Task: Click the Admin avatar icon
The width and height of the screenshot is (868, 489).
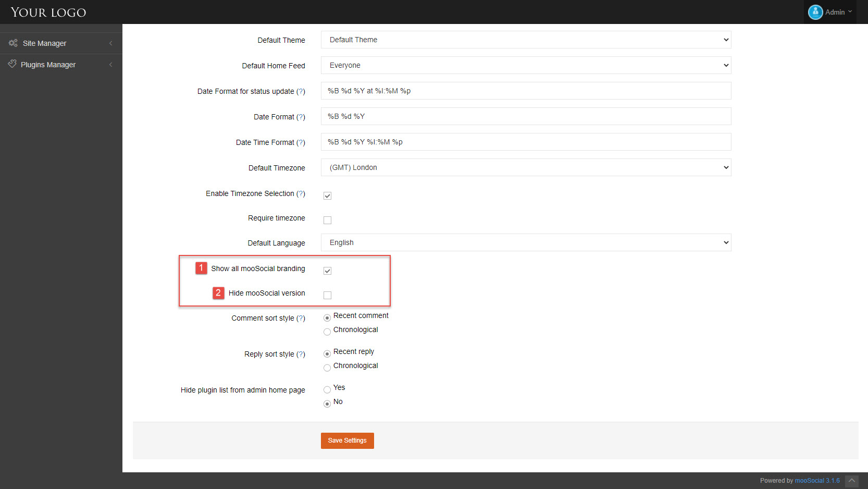Action: [815, 12]
